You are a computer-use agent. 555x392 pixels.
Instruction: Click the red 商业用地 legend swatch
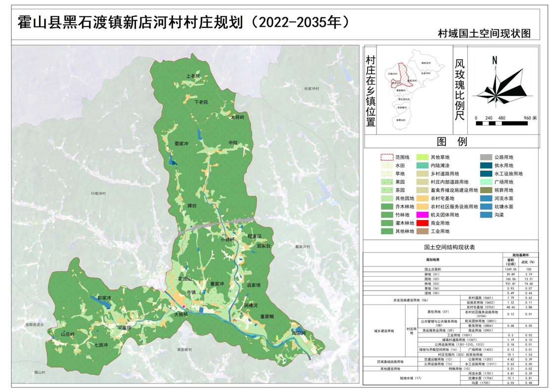point(422,223)
